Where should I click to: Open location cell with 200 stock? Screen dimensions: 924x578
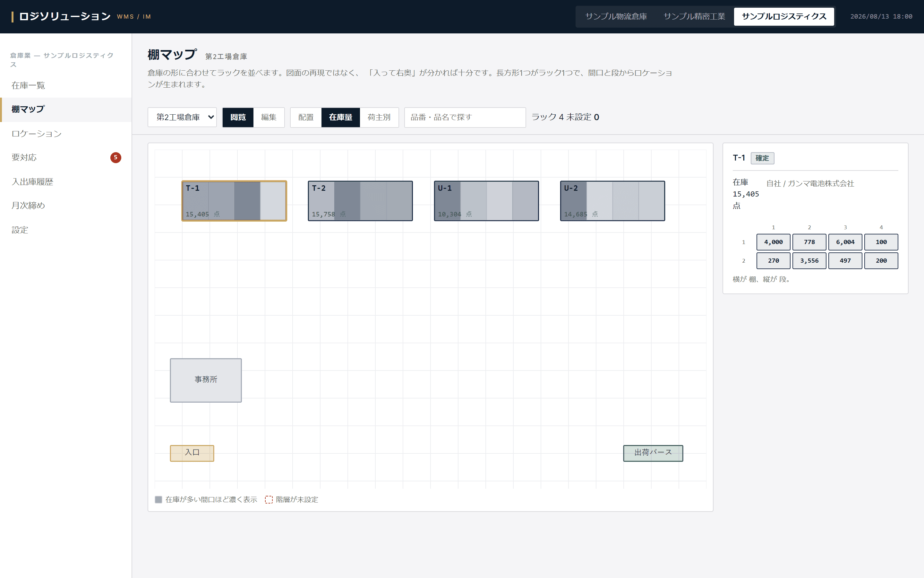881,261
